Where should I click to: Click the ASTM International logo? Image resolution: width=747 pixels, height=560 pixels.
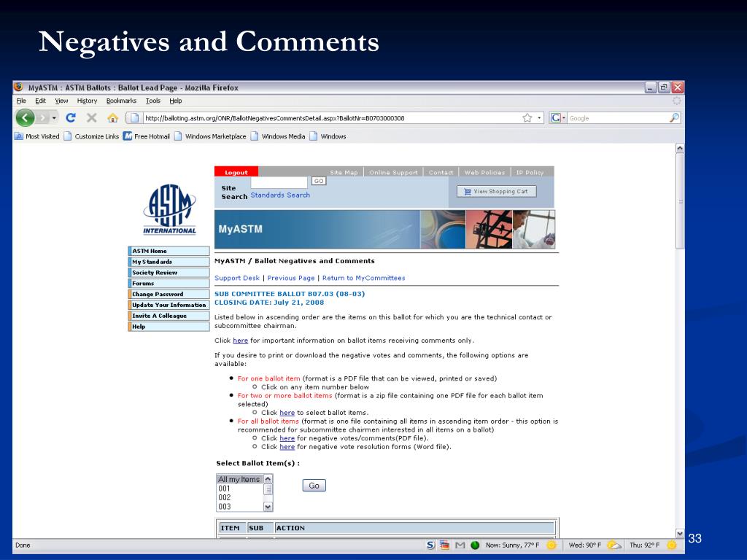click(x=169, y=209)
